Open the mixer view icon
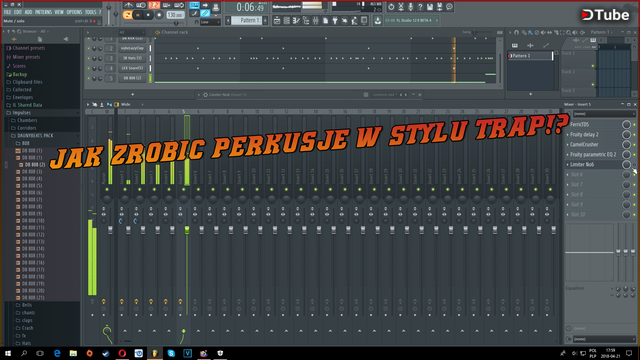This screenshot has width=640, height=360. point(316,20)
